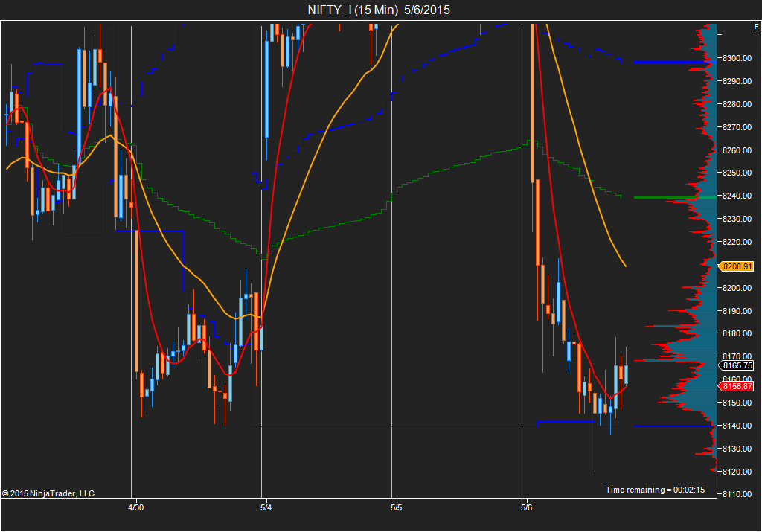Click the 8120.00 price axis label
This screenshot has height=532, width=762.
tap(737, 472)
